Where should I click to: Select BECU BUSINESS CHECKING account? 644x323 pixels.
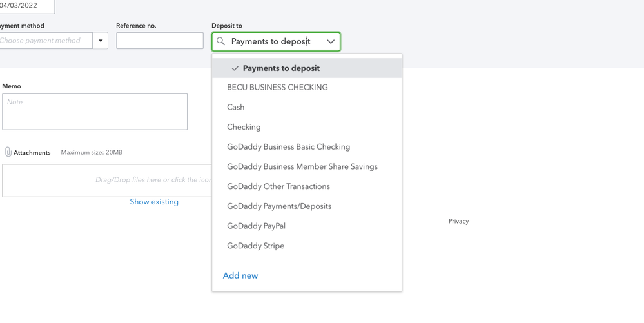(x=277, y=88)
